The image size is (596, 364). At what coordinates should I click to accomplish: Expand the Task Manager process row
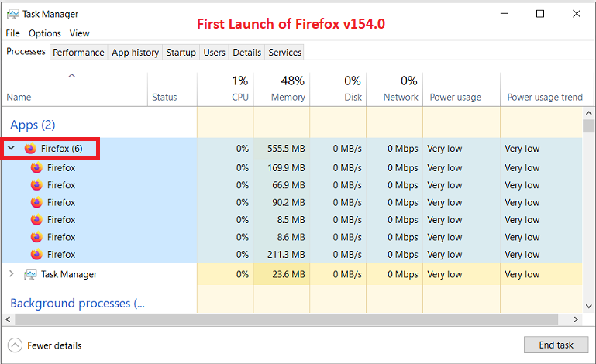pos(12,274)
